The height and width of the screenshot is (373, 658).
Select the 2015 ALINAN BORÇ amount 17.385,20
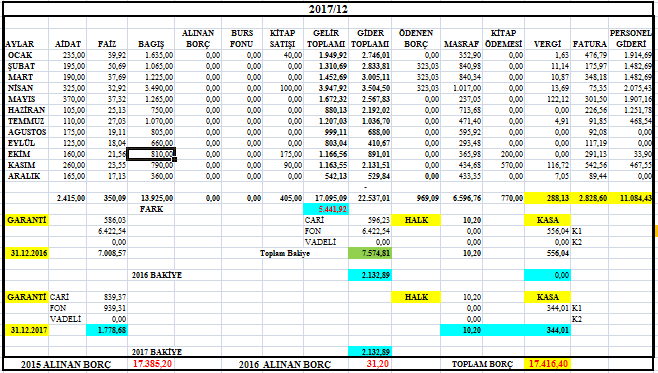[x=151, y=364]
